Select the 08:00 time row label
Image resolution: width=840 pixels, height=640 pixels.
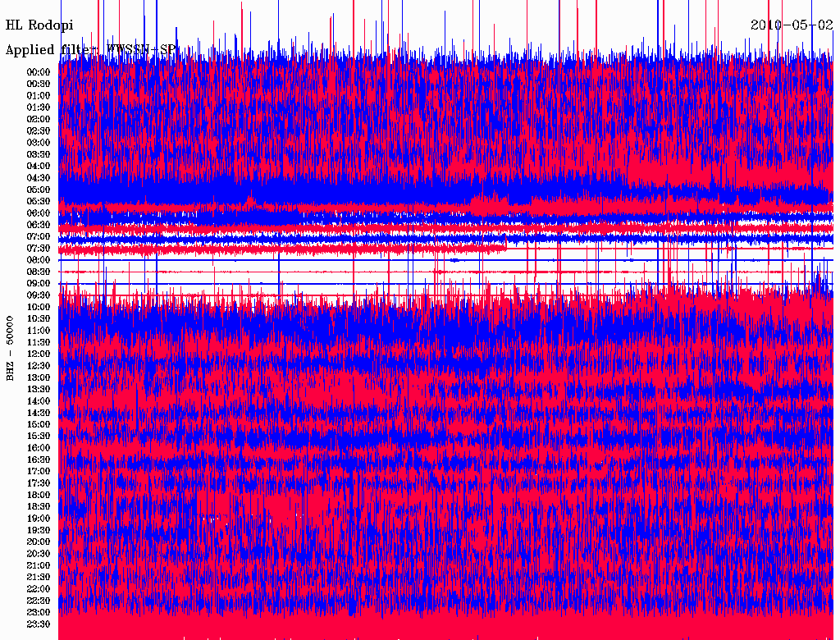point(39,260)
